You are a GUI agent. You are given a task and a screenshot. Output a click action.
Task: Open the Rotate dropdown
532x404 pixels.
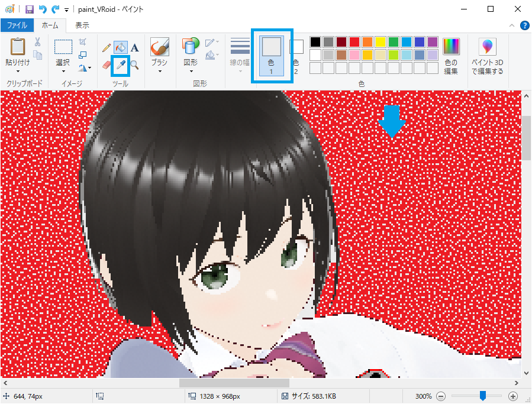85,68
